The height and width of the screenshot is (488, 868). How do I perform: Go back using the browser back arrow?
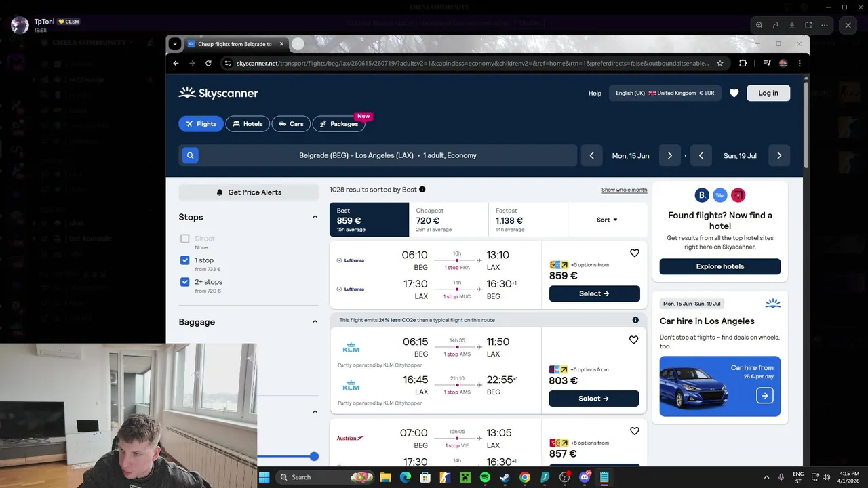176,63
